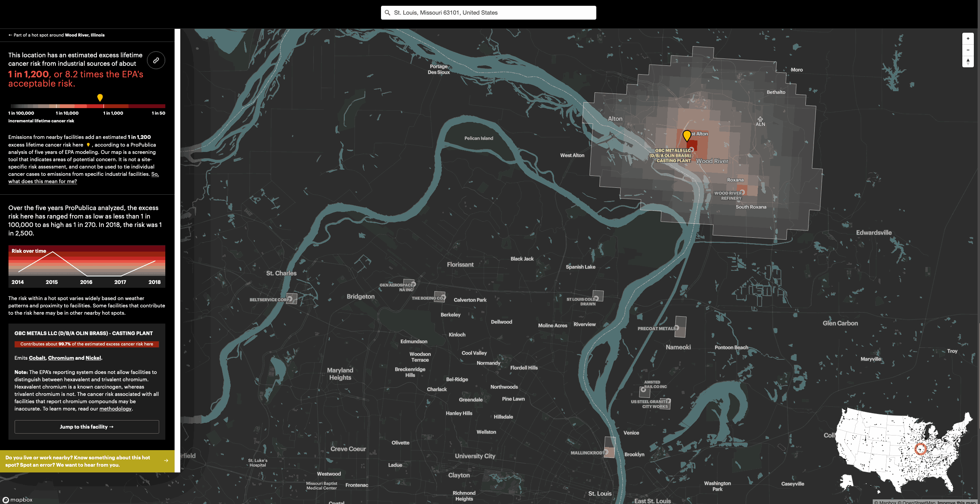Image resolution: width=980 pixels, height=504 pixels.
Task: Select Mallinckrodt facility marker
Action: (x=606, y=452)
